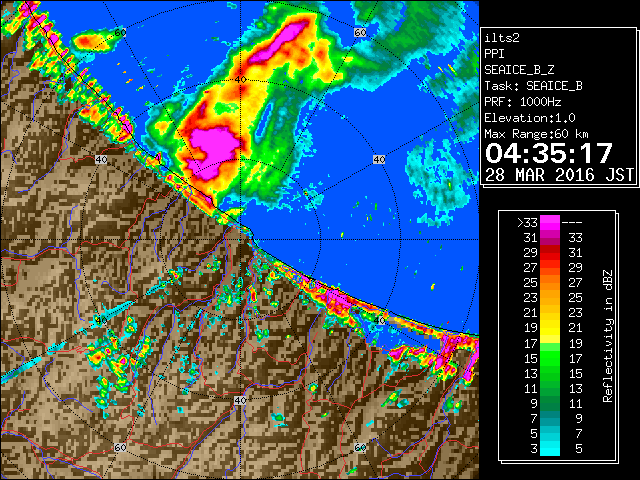This screenshot has width=640, height=480.
Task: Select the '---' label beside the legend top
Action: pos(572,223)
